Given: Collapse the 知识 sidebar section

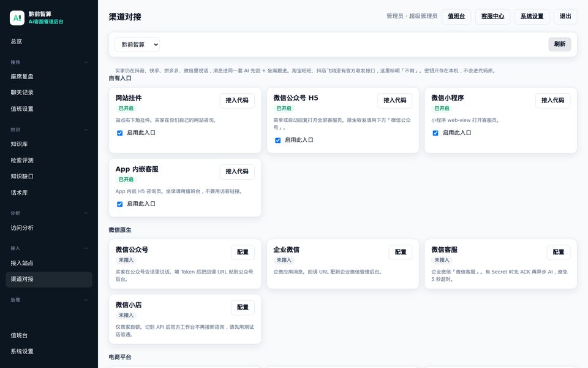Looking at the screenshot, I should coord(49,130).
